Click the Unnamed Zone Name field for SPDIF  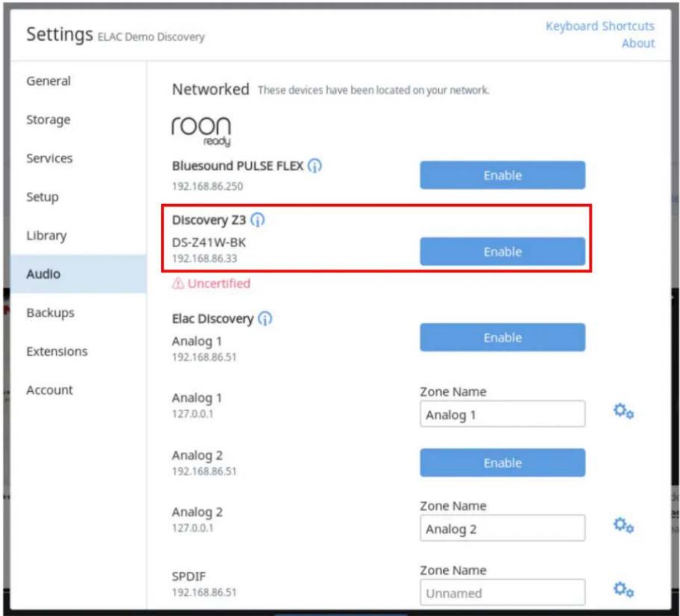coord(502,593)
